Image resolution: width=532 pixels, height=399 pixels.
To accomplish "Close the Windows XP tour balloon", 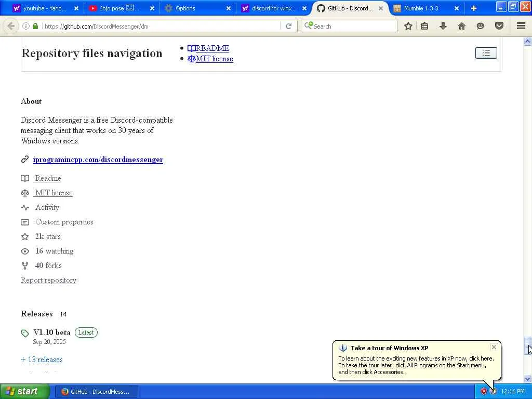I will (x=494, y=347).
